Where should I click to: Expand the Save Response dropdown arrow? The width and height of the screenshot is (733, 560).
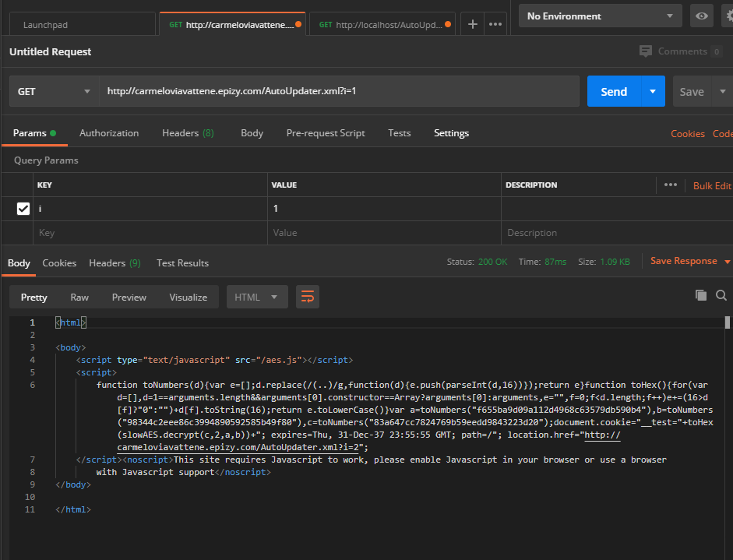pos(728,262)
